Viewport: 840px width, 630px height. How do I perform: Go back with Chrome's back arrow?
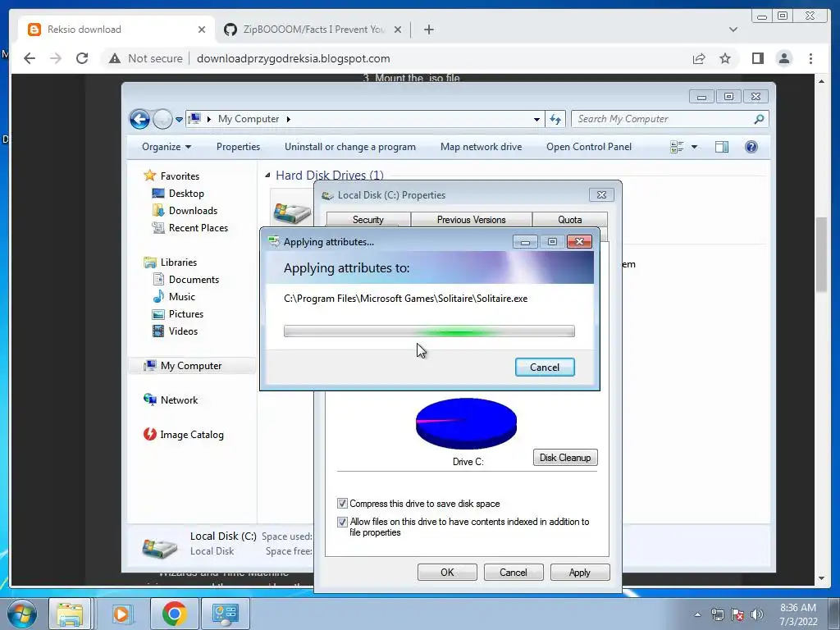tap(30, 58)
